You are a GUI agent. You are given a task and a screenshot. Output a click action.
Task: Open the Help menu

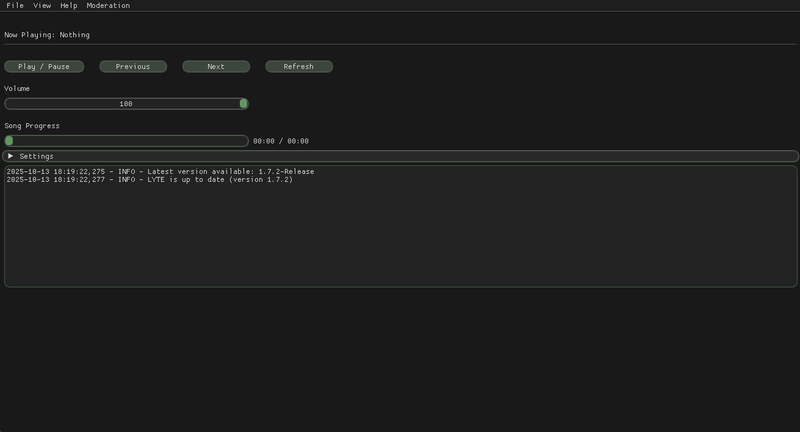coord(68,6)
